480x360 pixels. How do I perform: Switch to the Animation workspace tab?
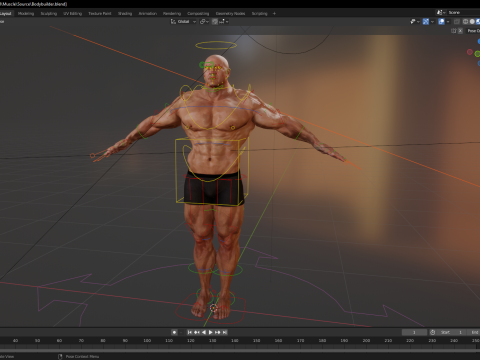148,14
